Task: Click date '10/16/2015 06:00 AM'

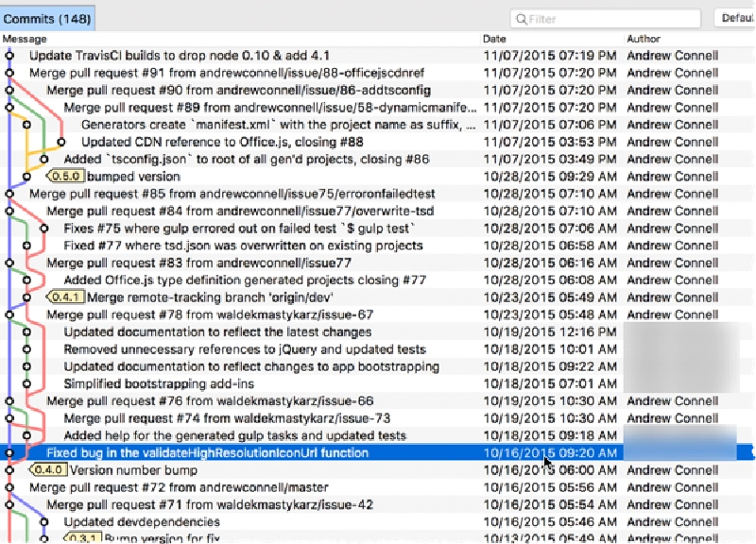Action: coord(550,469)
